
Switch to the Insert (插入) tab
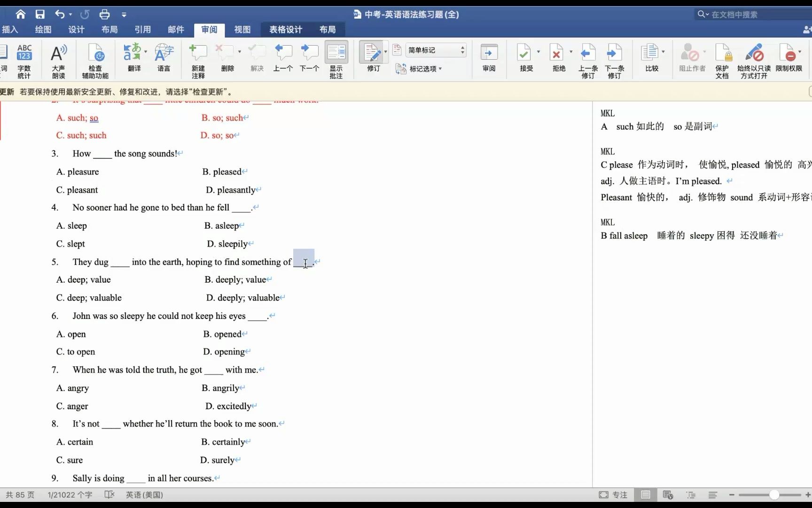(x=9, y=30)
